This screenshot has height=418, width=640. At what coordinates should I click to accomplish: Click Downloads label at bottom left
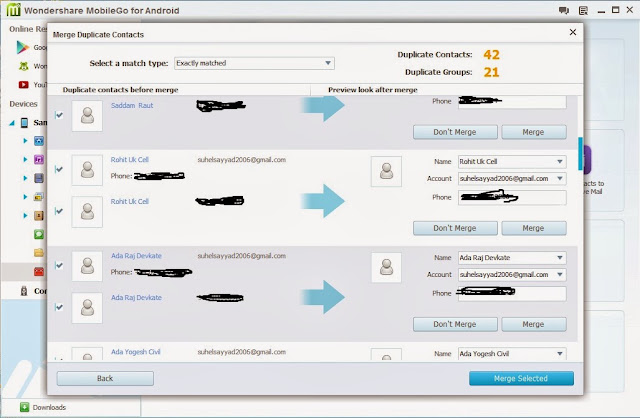click(49, 407)
